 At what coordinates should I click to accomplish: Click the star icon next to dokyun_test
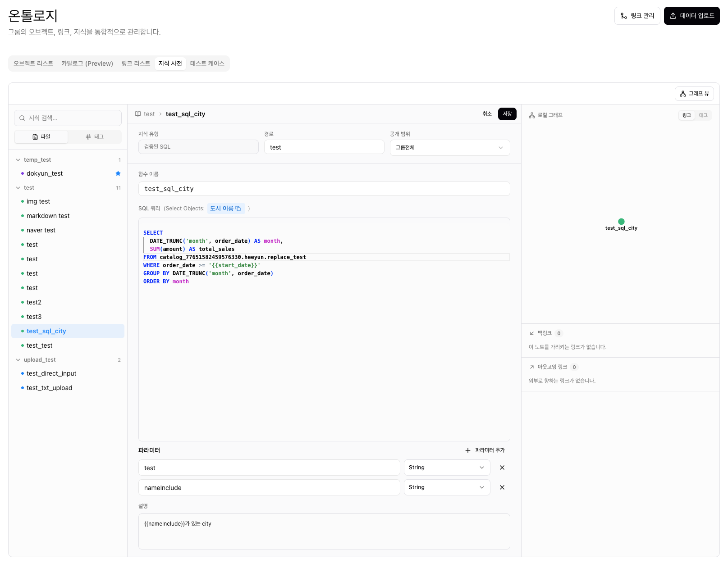point(118,173)
